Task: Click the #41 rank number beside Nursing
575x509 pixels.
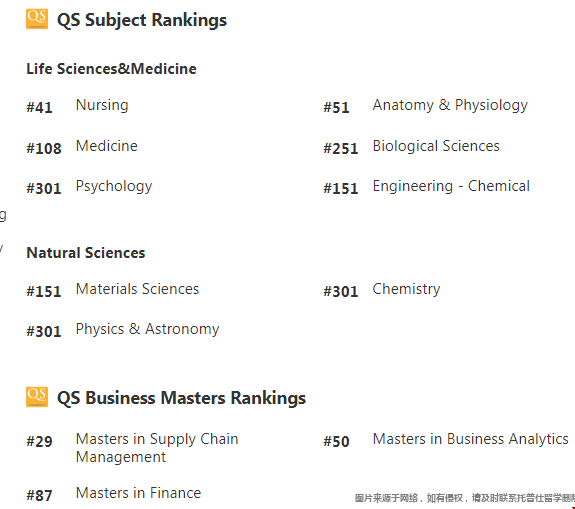Action: (39, 107)
